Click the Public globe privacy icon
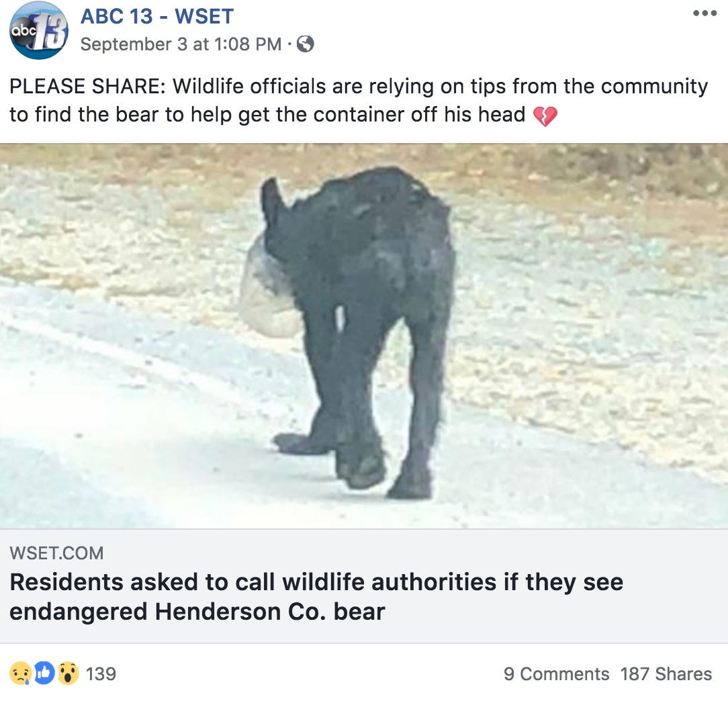 tap(305, 44)
